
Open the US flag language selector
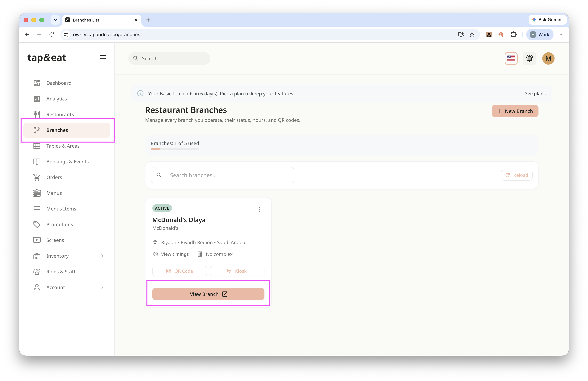(x=511, y=59)
